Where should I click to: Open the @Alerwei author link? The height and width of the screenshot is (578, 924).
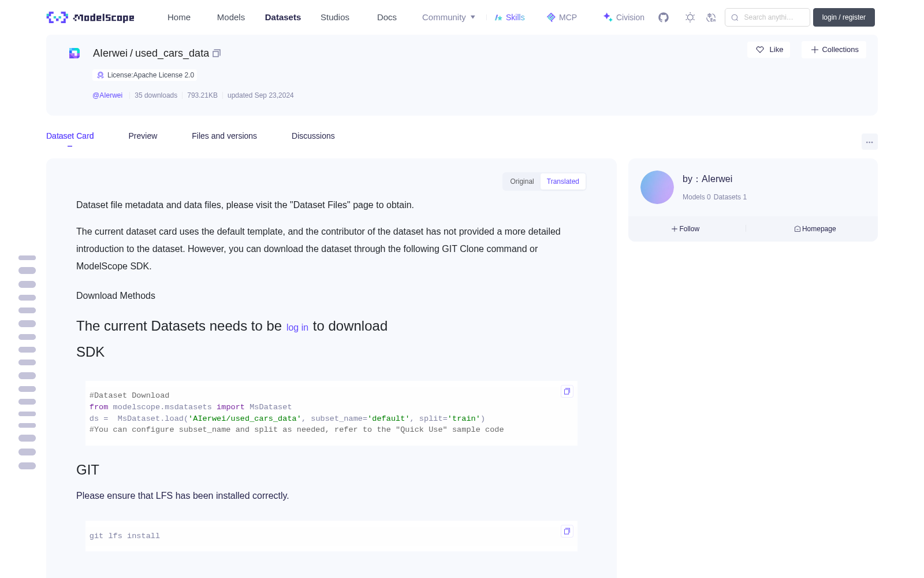coord(107,95)
